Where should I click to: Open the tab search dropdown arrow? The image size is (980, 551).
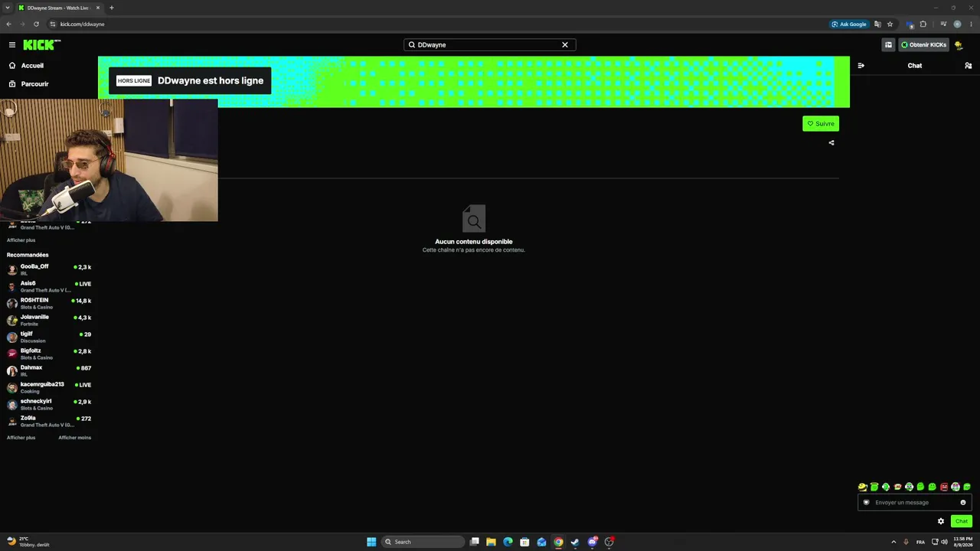7,8
